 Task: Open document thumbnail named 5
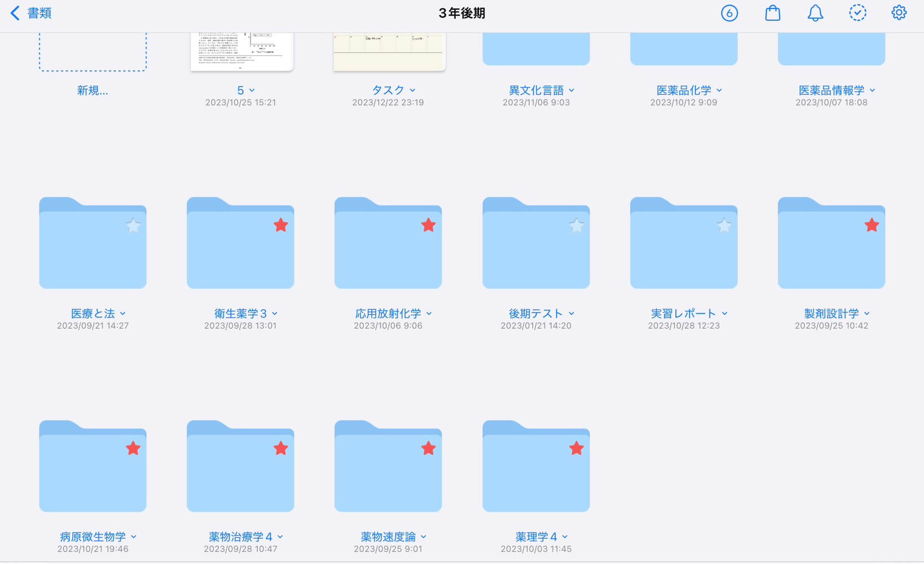coord(241,51)
